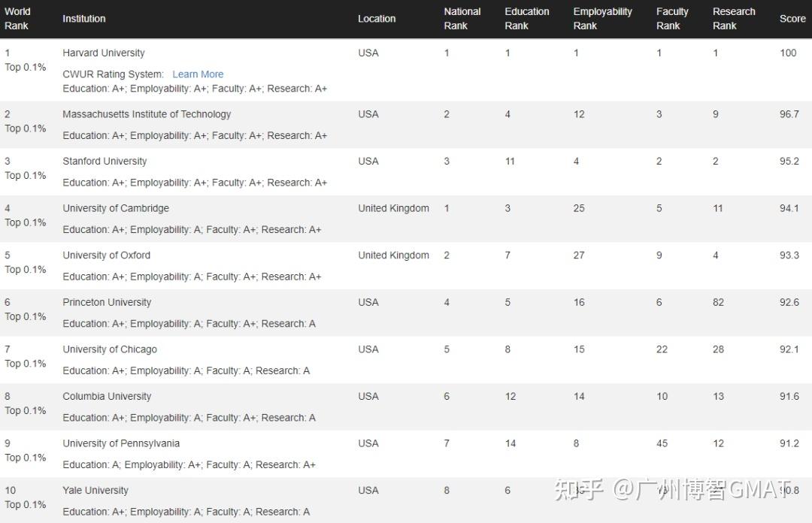Click Yale's rating line Education: A+
Screen dimensions: 812x523
click(x=186, y=512)
